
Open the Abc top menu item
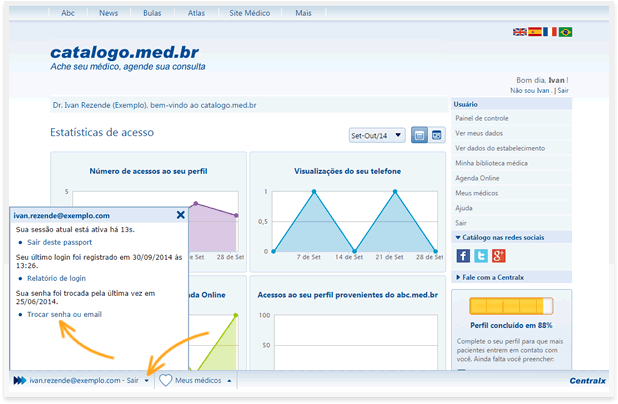coord(68,13)
